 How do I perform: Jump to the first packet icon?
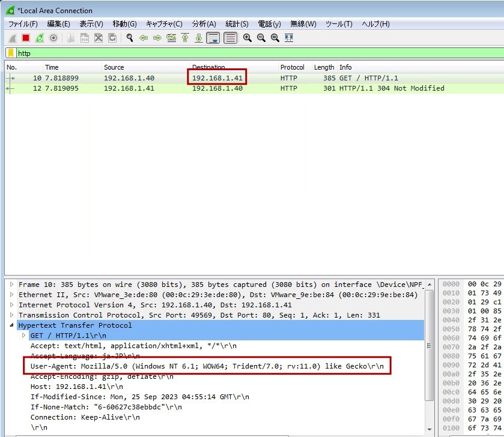coord(185,38)
